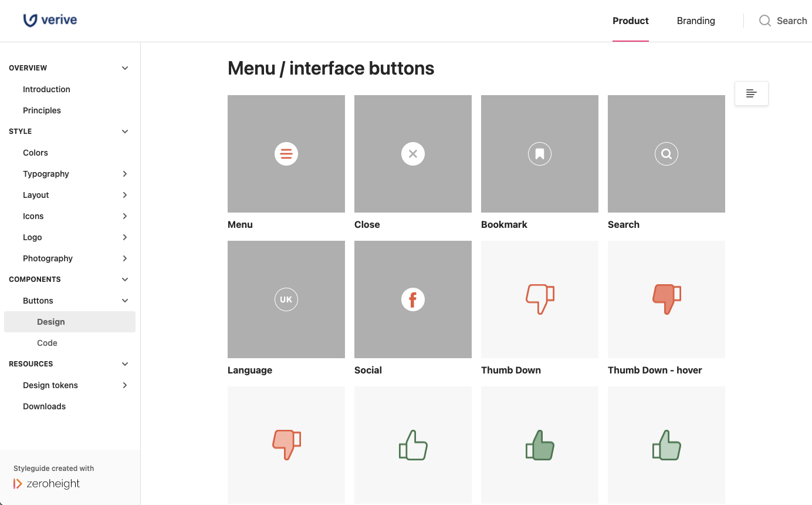Click the circular Search icon in the Search tile
The height and width of the screenshot is (505, 812).
coord(666,154)
